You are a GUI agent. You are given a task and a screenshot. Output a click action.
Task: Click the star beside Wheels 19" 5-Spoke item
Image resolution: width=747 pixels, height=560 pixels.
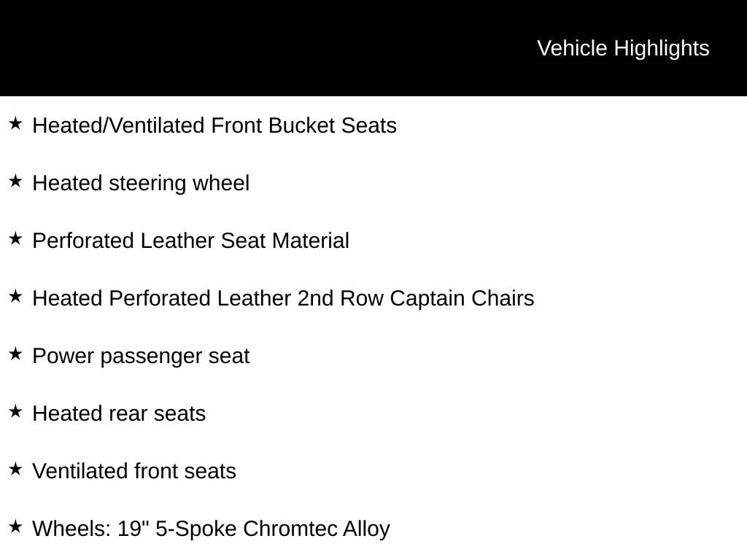pos(15,527)
